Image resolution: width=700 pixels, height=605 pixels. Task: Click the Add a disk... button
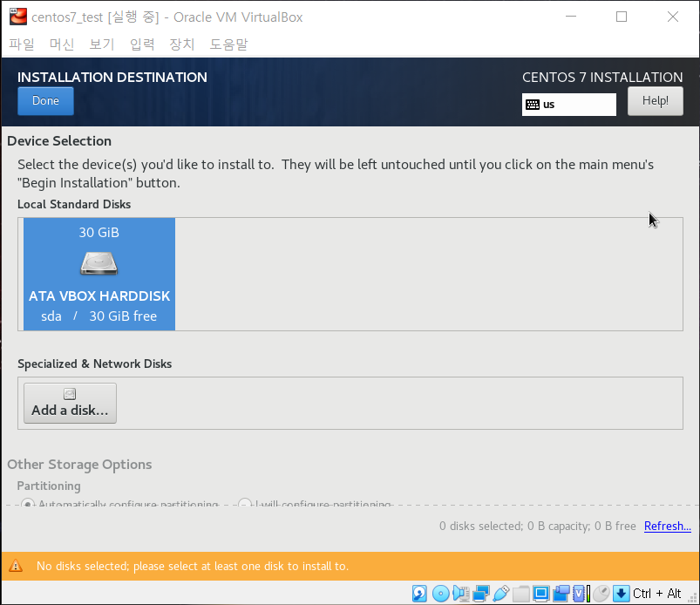click(x=70, y=403)
